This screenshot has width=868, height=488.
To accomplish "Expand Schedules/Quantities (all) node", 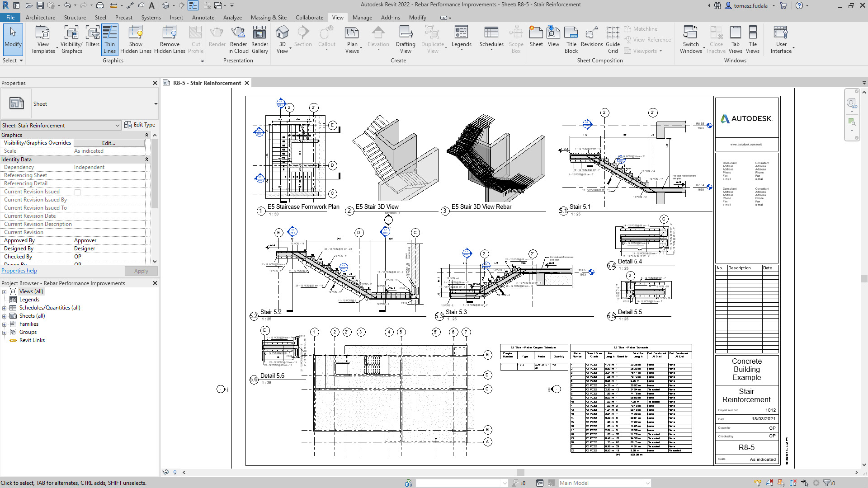I will click(5, 308).
